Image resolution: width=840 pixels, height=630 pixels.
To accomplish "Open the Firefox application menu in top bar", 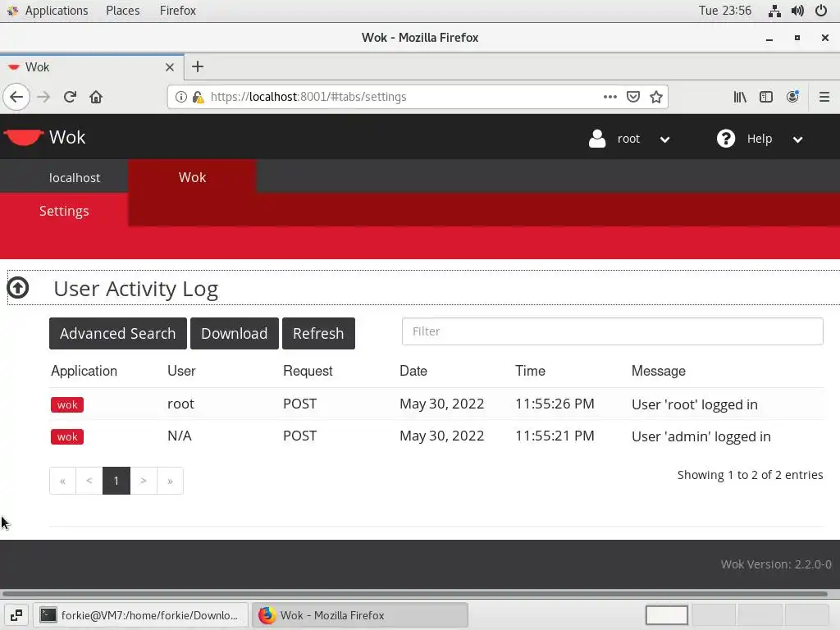I will point(178,11).
